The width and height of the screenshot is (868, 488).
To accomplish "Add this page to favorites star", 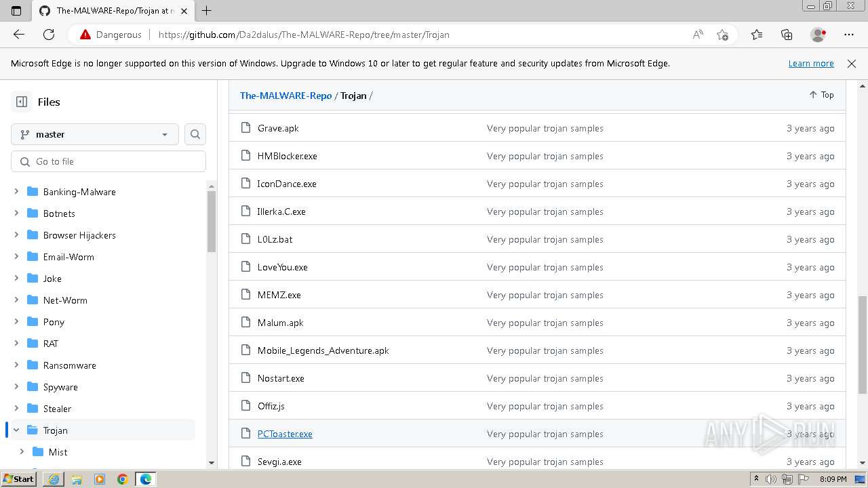I will tap(722, 35).
